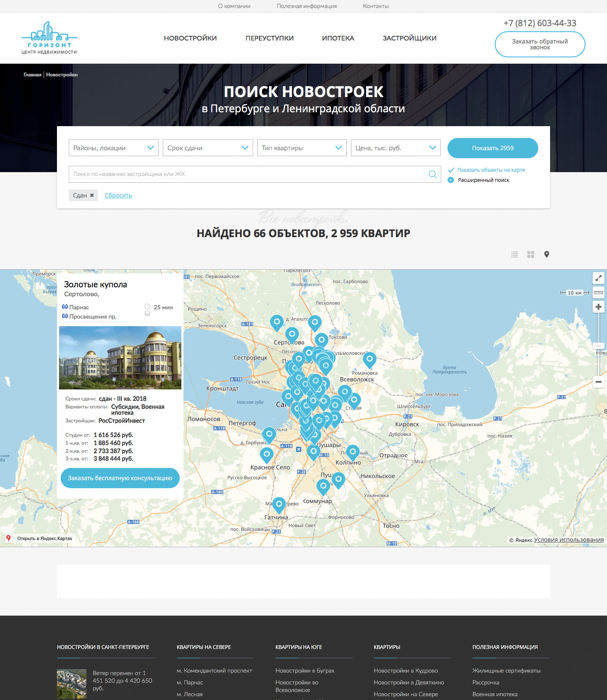Image resolution: width=607 pixels, height=700 pixels.
Task: Switch results to grid tile view icon
Action: [x=531, y=254]
